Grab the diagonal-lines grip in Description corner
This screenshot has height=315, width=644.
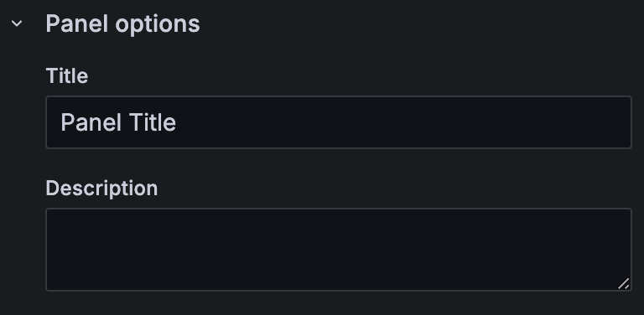(624, 283)
